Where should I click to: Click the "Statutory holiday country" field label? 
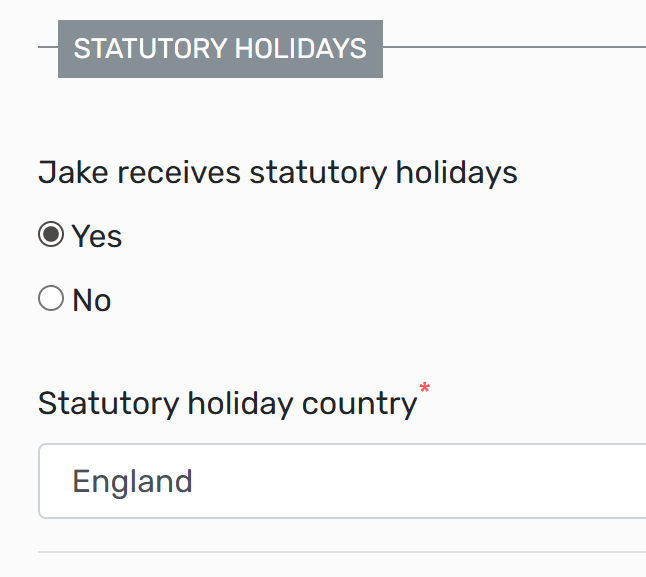coord(227,404)
